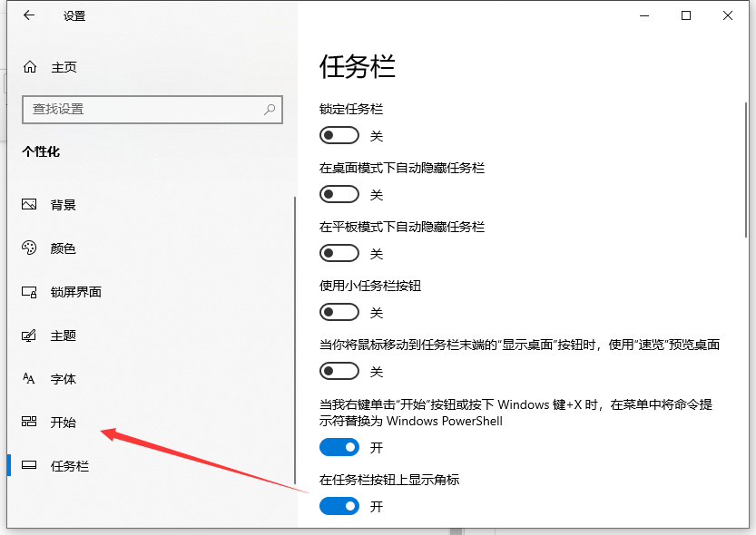Click the magnifier icon in the search box

[x=269, y=109]
